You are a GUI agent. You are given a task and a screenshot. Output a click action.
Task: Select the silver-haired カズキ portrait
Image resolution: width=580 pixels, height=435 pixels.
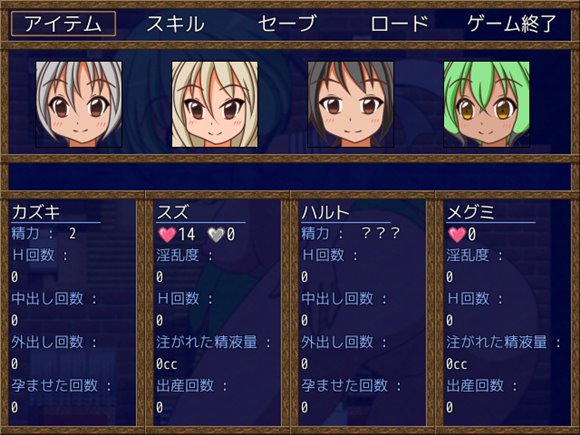click(79, 104)
